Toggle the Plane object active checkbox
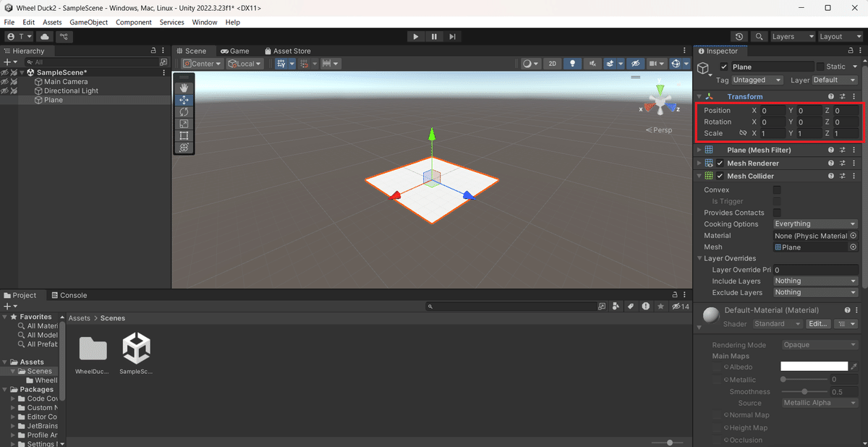This screenshot has height=447, width=868. pos(724,67)
